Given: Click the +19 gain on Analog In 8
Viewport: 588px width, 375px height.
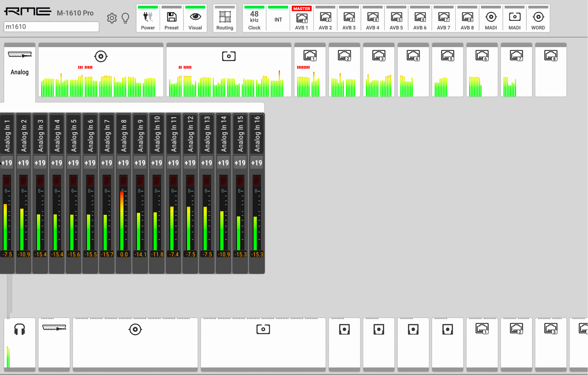Looking at the screenshot, I should click(123, 163).
